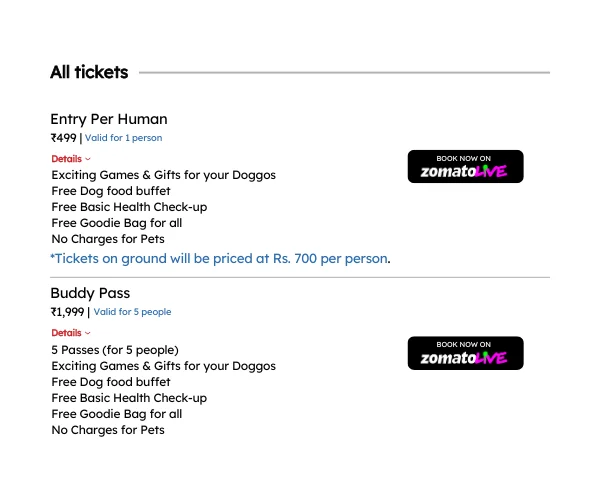
Task: Click 'Free Goodie Bag for all' under Entry Per Human
Action: click(x=117, y=223)
